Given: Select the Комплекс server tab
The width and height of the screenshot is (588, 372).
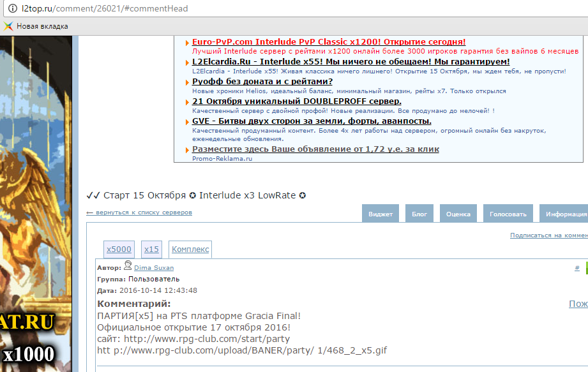Looking at the screenshot, I should pyautogui.click(x=190, y=249).
